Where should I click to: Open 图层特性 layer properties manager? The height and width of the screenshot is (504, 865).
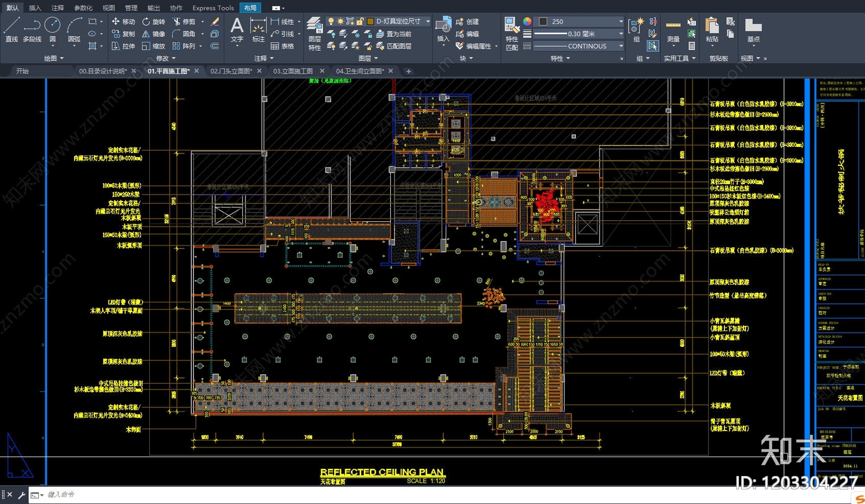pyautogui.click(x=315, y=33)
